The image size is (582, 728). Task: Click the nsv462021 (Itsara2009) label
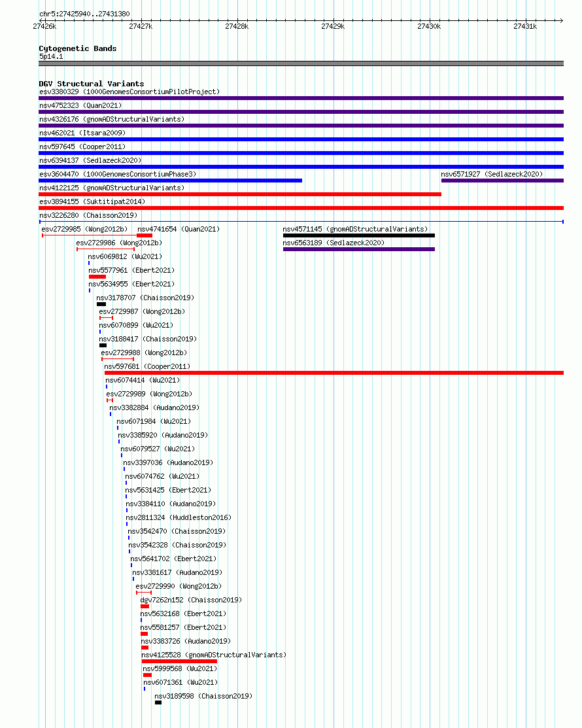tap(82, 133)
